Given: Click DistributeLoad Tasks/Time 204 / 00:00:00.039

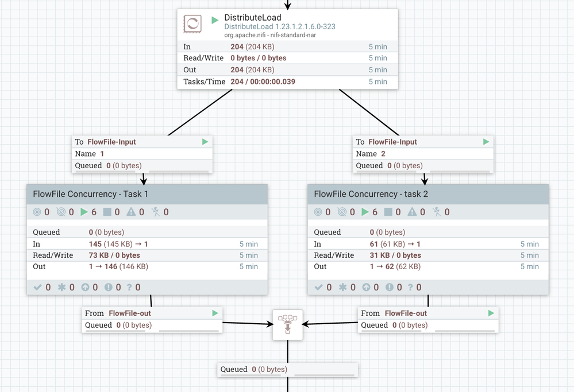Looking at the screenshot, I should coord(263,81).
